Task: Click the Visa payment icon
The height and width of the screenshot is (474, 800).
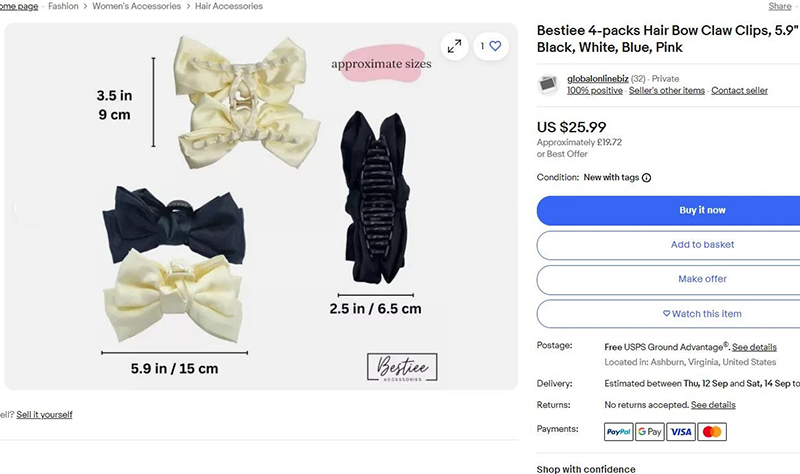Action: click(x=681, y=432)
